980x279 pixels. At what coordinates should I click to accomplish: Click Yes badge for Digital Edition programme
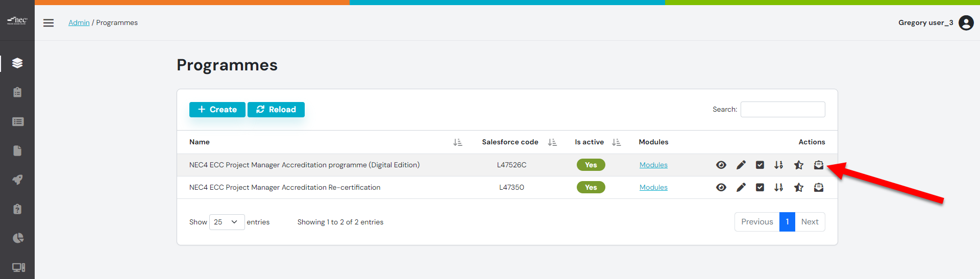pyautogui.click(x=591, y=165)
